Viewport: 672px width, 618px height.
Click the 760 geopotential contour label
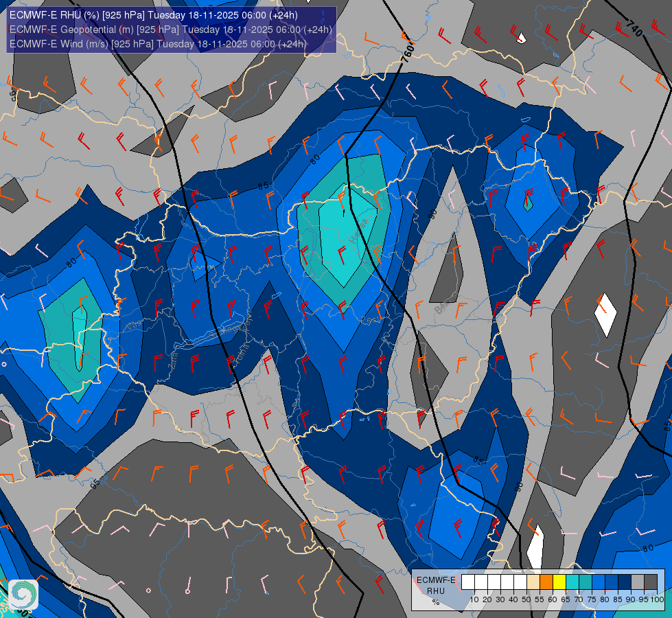pyautogui.click(x=408, y=53)
